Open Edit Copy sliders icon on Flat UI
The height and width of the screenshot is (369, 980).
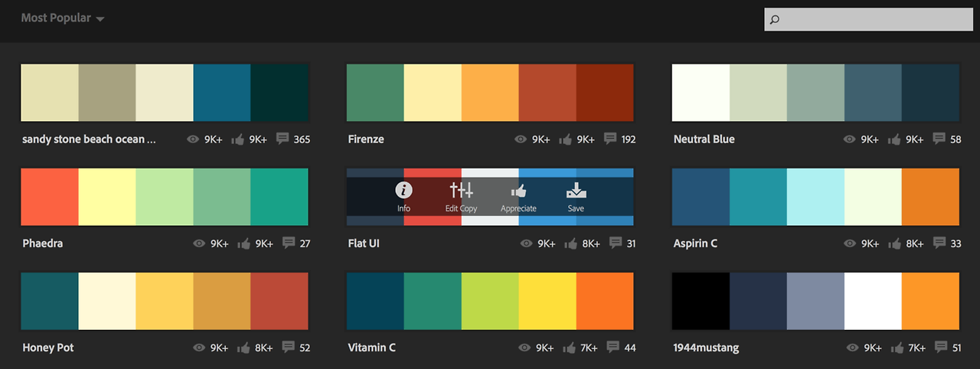461,190
